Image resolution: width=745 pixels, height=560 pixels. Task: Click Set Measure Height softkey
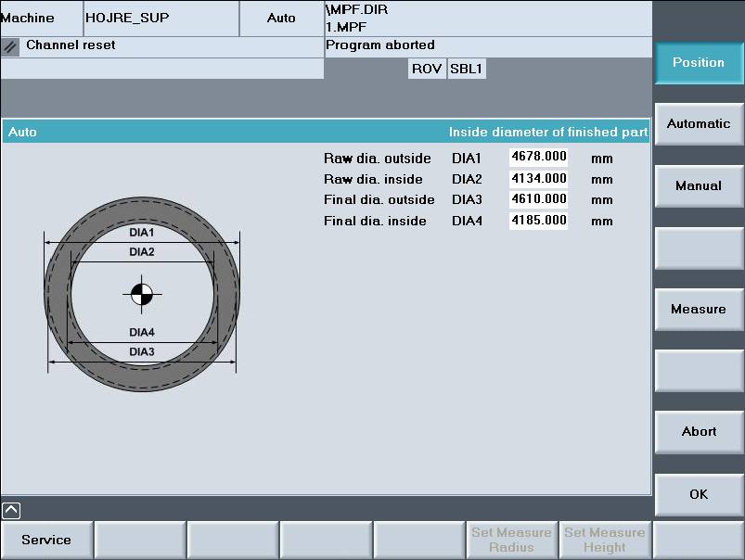(x=604, y=540)
